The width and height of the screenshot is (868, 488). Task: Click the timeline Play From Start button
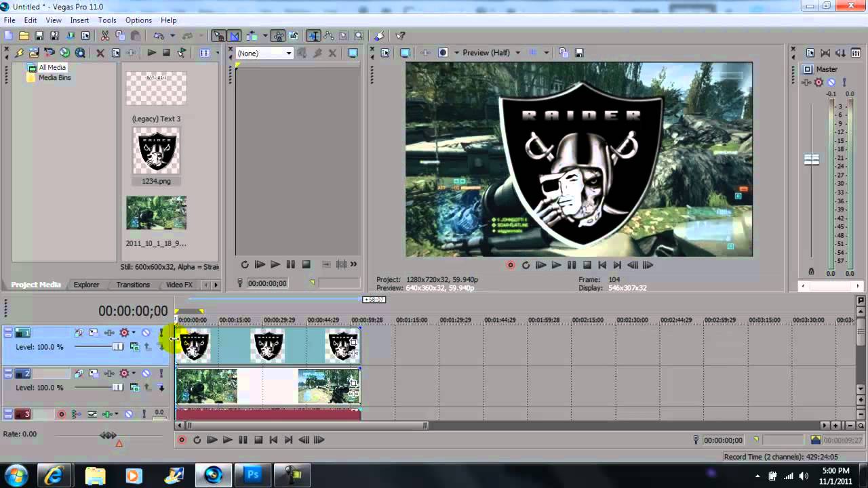(212, 440)
